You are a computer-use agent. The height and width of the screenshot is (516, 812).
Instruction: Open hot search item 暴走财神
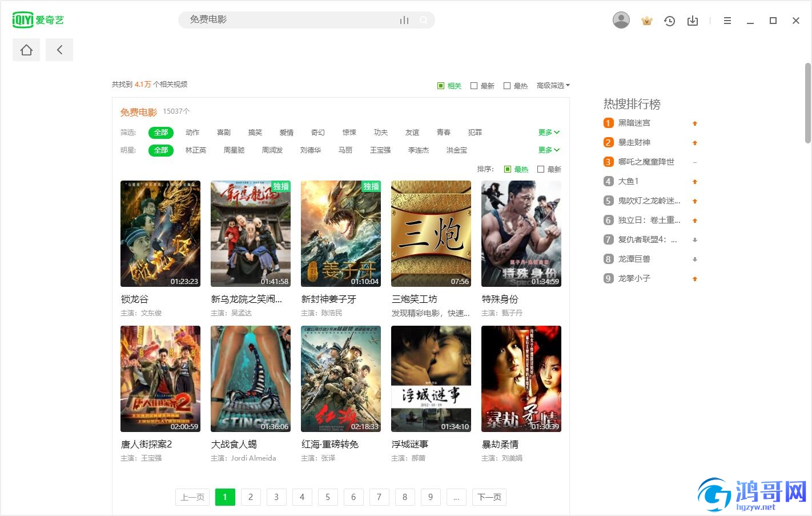coord(634,142)
